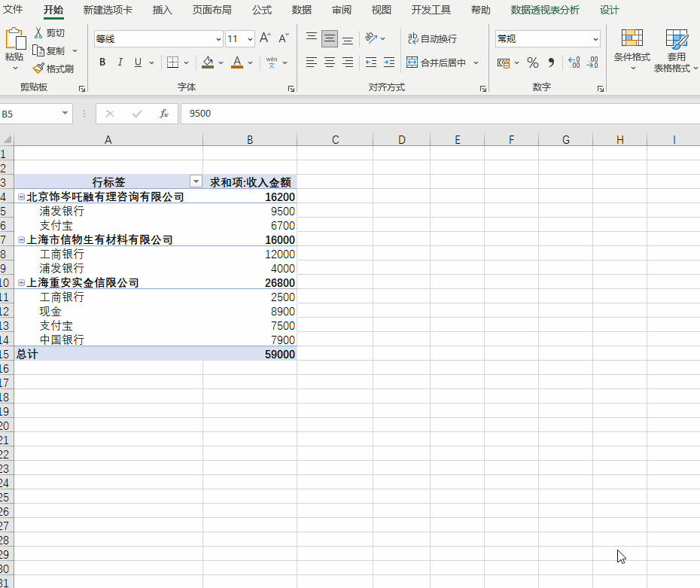Image resolution: width=700 pixels, height=588 pixels.
Task: Apply cell borders icon
Action: point(173,62)
